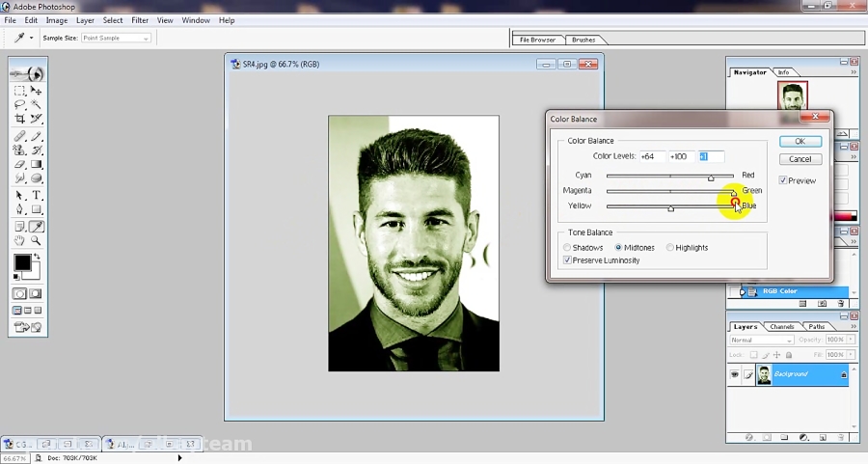Select the Clone Stamp tool
Screen dimensions: 868x464
pyautogui.click(x=20, y=150)
